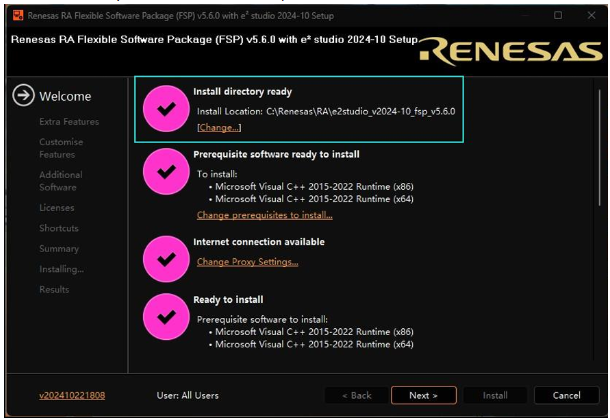Click x86 Runtime under Ready to install

coord(314,332)
